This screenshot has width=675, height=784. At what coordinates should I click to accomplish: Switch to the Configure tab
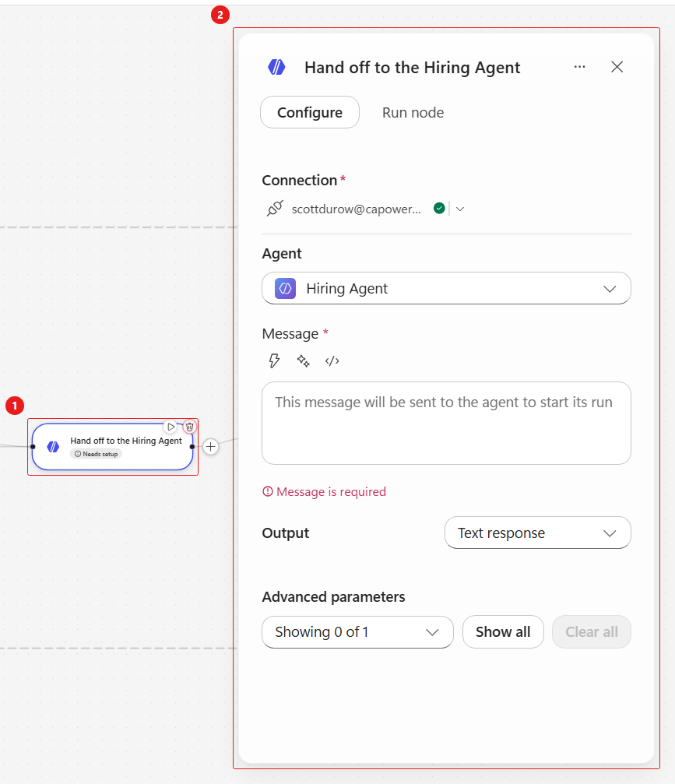[310, 112]
